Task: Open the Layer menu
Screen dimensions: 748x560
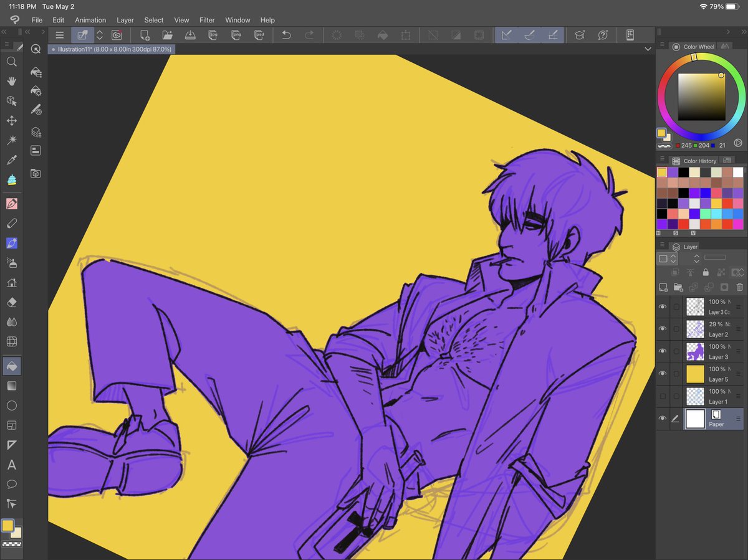Action: coord(125,20)
